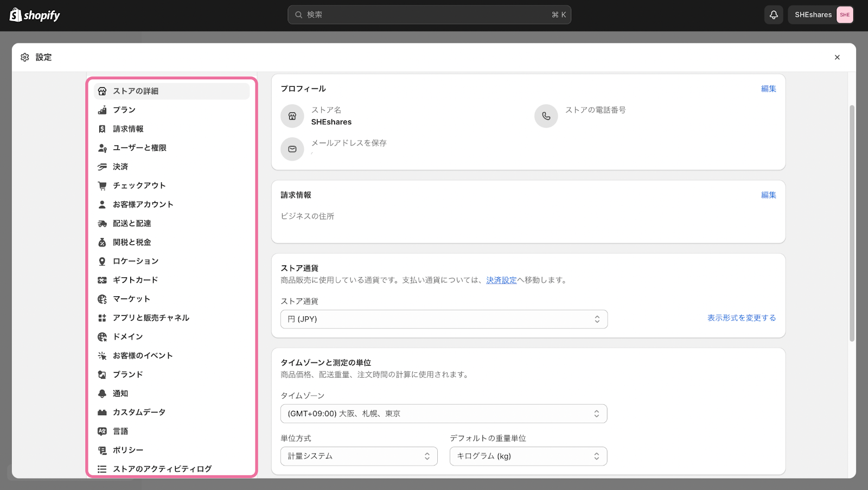Open the デフォルトの重量単位 dropdown
868x490 pixels.
tap(528, 456)
